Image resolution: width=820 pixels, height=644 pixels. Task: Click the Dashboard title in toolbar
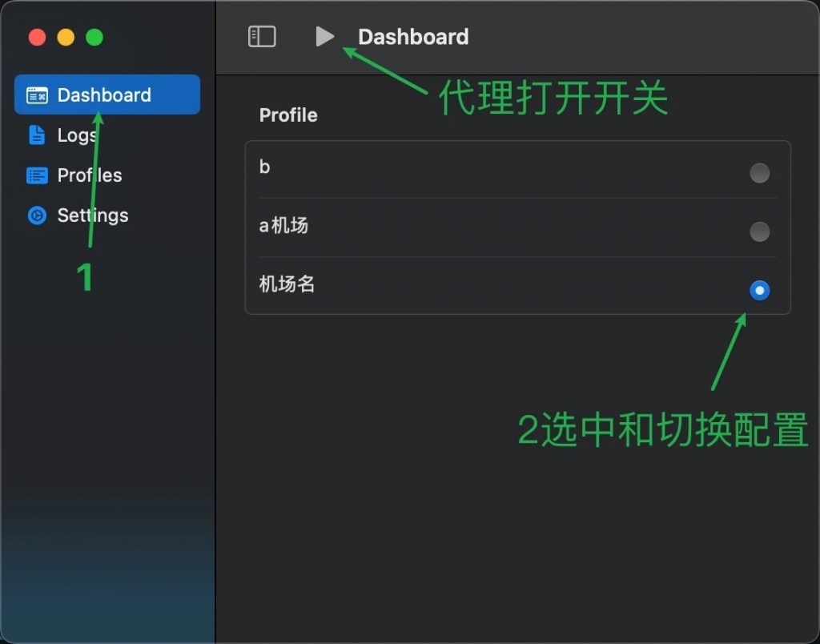pos(413,37)
